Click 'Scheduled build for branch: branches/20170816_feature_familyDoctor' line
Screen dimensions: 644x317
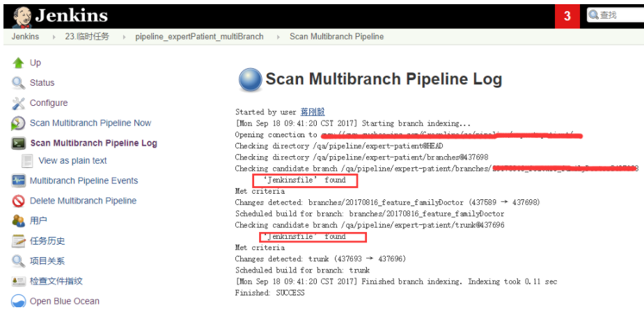370,214
